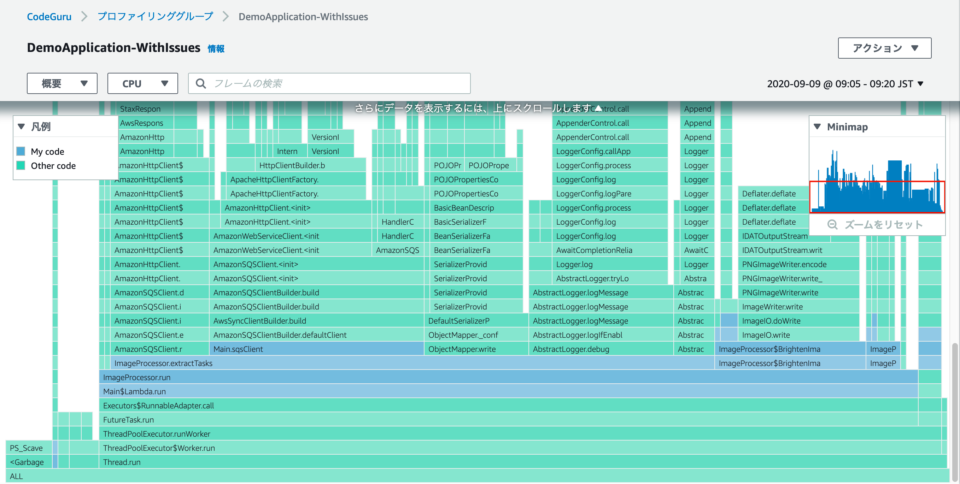Select the AbstractLogger.tryLo frame
The width and height of the screenshot is (960, 484).
point(610,278)
